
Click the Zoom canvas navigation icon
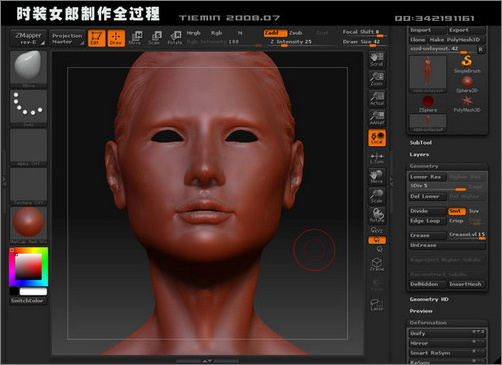pos(377,79)
